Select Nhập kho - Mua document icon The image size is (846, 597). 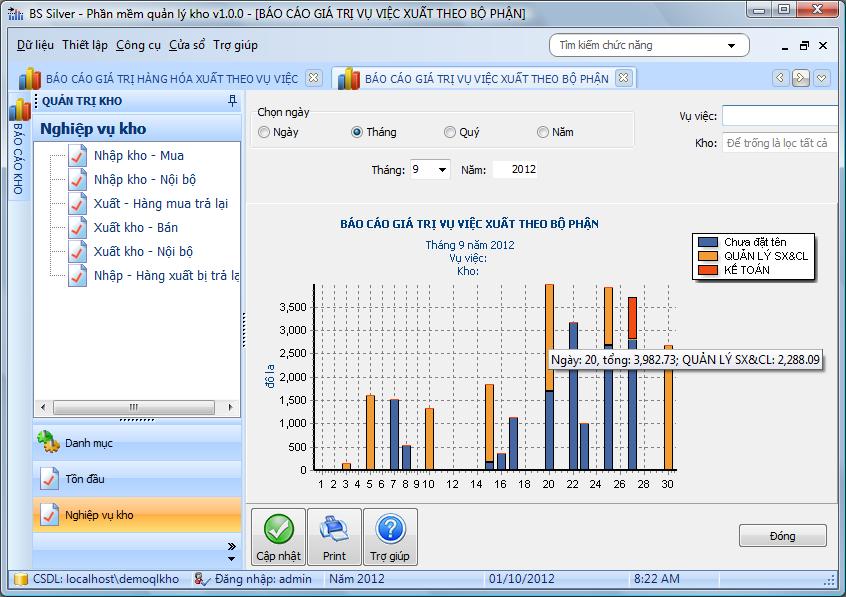pos(78,155)
